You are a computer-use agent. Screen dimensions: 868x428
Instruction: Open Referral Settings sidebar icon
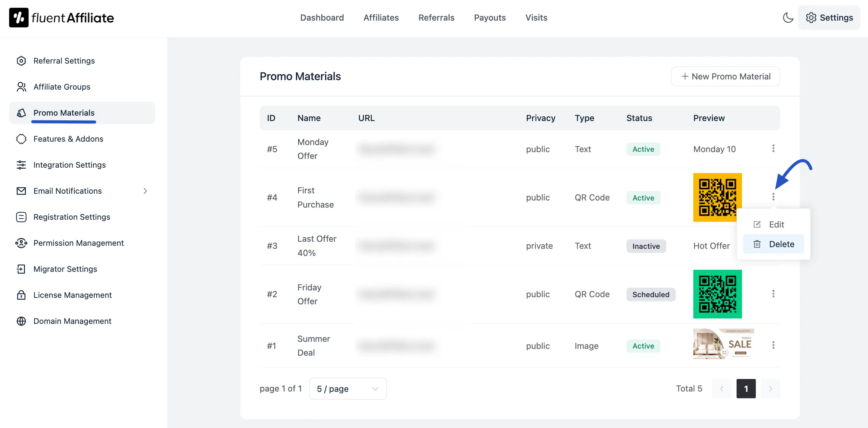click(21, 61)
